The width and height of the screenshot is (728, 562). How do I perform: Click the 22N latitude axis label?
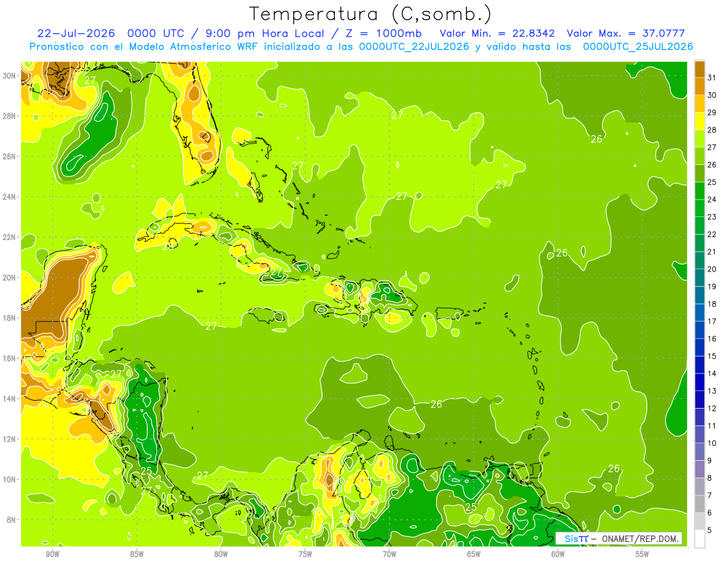10,237
